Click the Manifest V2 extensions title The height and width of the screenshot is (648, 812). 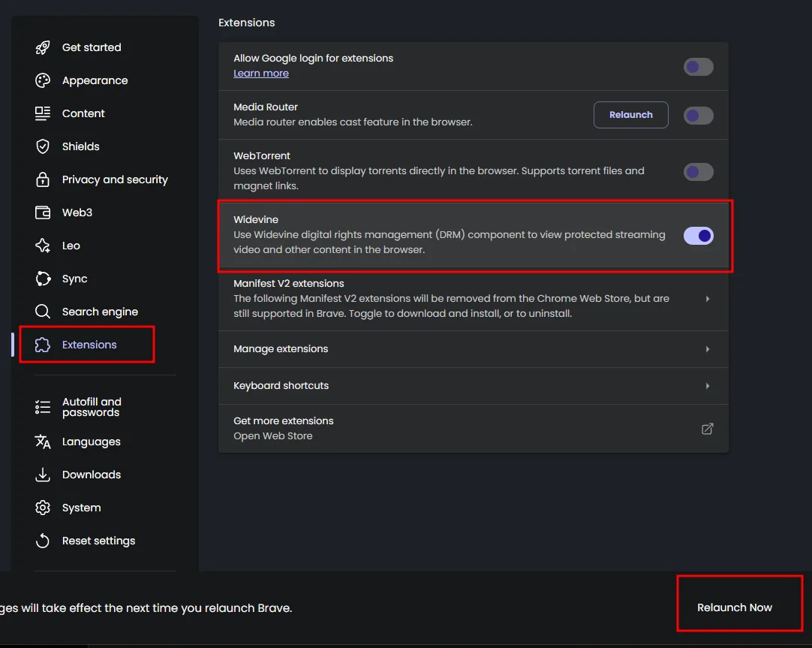[288, 284]
